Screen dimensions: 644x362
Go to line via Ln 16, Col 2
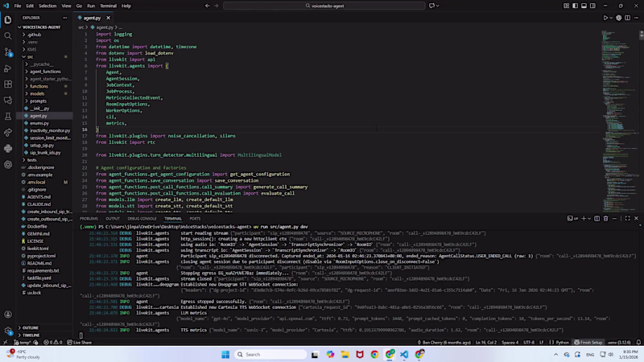[486, 343]
